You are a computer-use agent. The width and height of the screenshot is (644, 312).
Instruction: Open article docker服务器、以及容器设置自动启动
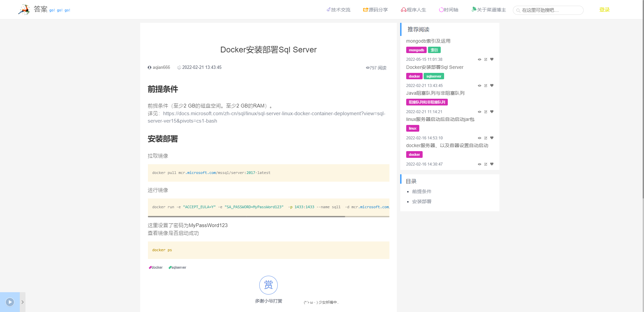447,145
